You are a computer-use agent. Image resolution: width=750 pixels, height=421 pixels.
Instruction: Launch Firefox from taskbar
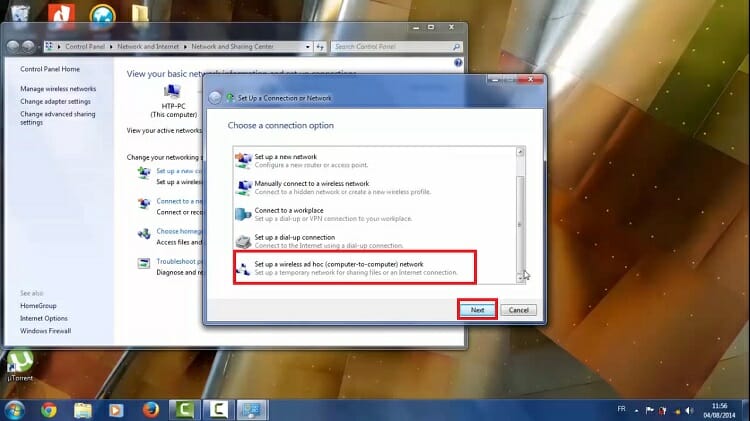click(x=151, y=410)
